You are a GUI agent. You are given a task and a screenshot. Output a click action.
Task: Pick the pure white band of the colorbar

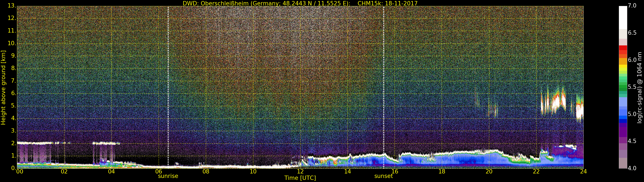pyautogui.click(x=623, y=18)
